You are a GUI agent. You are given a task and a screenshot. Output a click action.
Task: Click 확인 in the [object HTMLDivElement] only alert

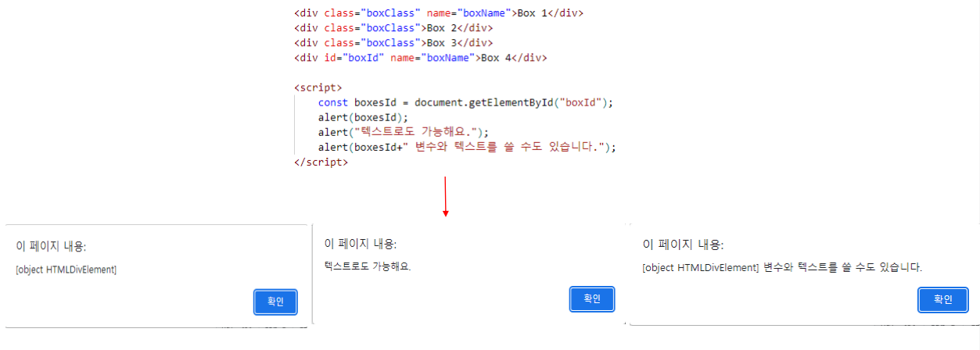(x=275, y=302)
